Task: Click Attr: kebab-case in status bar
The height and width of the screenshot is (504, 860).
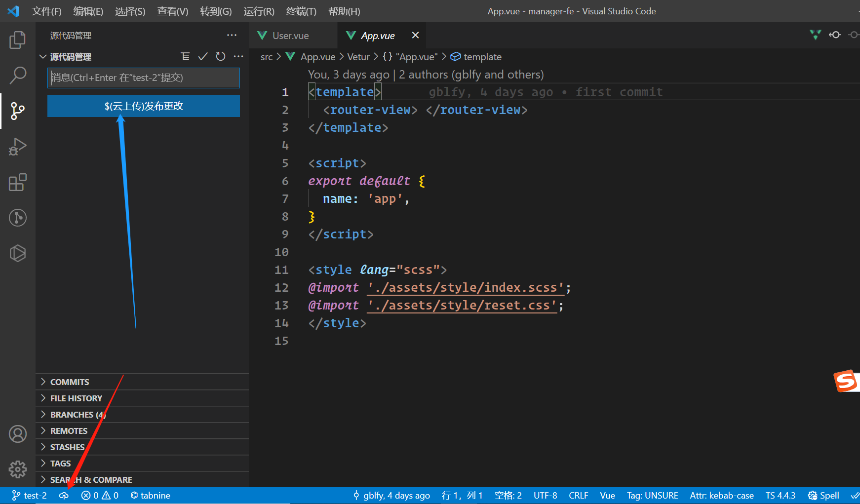Action: pos(721,495)
